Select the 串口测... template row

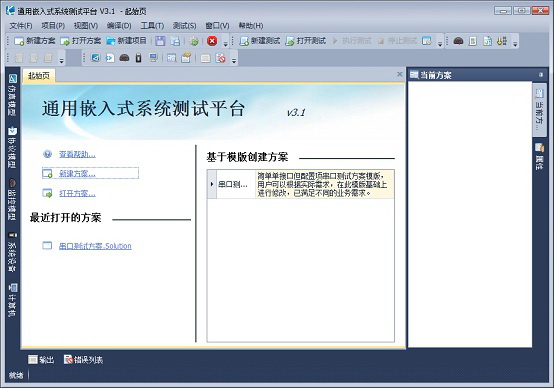click(301, 184)
